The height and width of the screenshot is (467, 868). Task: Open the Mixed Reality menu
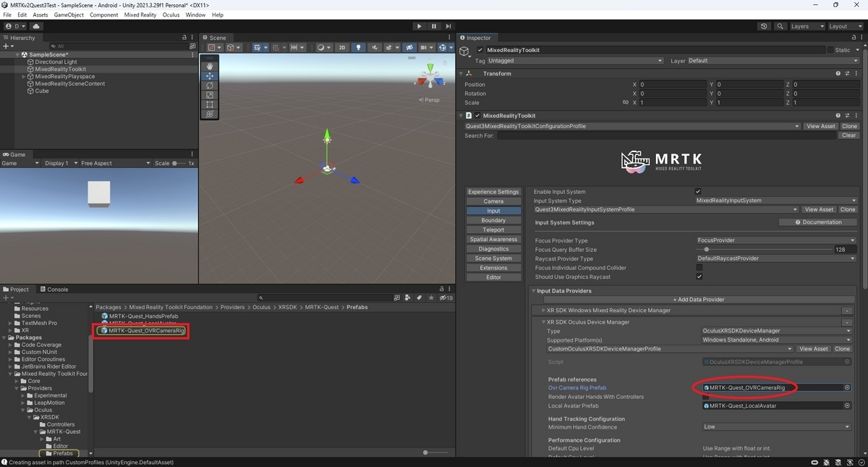pos(140,14)
